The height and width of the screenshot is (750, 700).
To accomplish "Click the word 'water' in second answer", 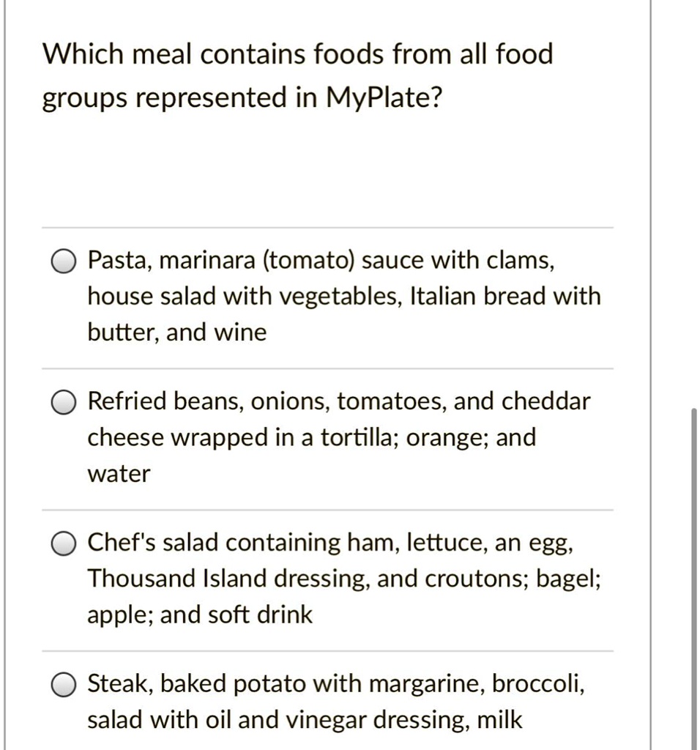I will pos(119,474).
